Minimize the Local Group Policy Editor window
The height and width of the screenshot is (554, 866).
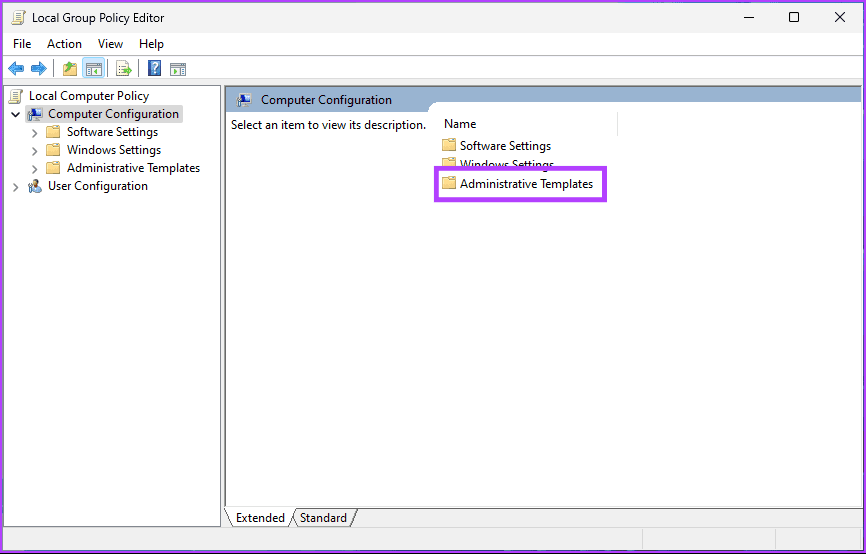(x=749, y=17)
